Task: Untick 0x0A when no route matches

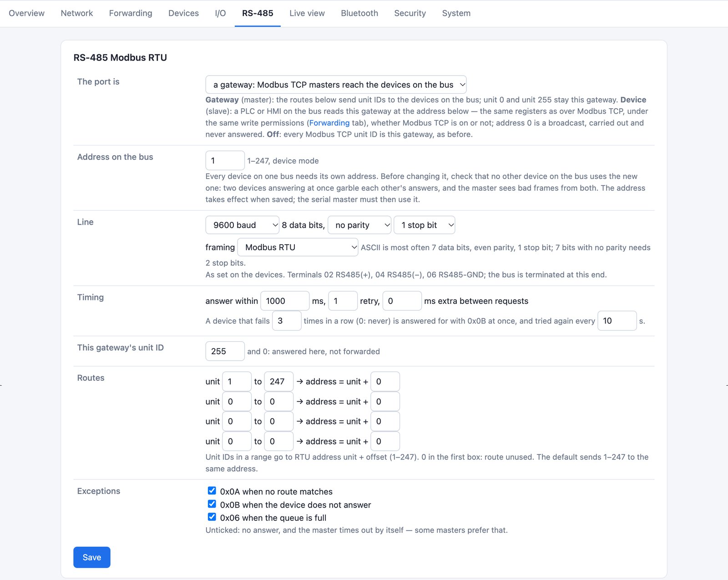Action: pos(212,490)
